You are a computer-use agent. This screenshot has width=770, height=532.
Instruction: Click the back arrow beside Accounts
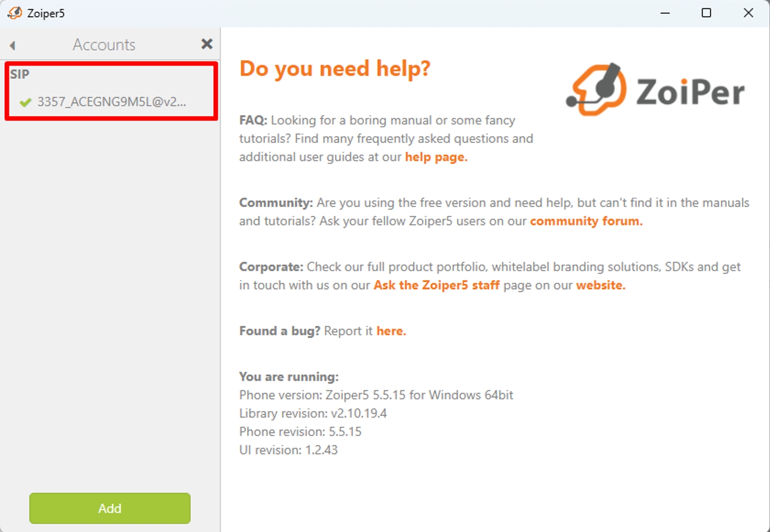point(13,45)
